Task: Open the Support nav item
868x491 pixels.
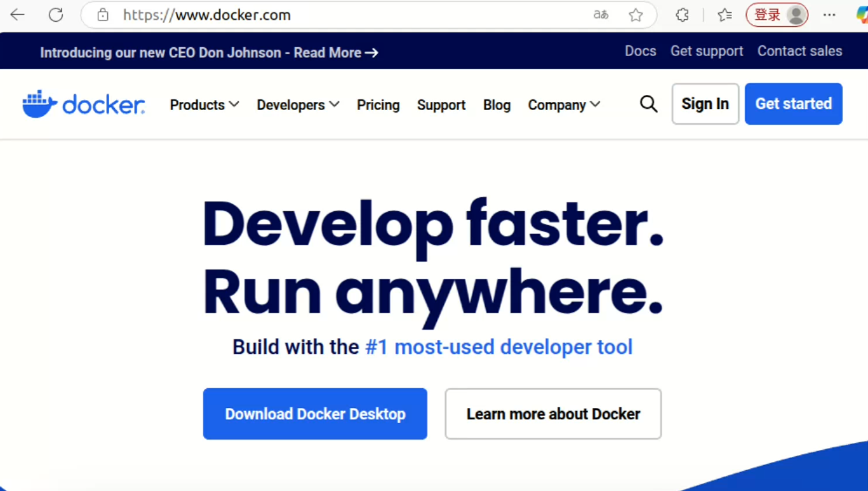Action: (x=441, y=105)
